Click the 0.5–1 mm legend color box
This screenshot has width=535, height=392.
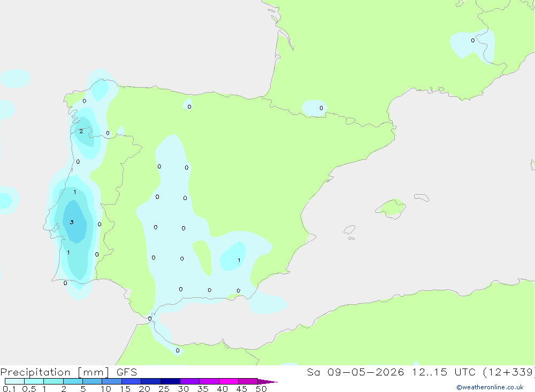click(x=34, y=381)
